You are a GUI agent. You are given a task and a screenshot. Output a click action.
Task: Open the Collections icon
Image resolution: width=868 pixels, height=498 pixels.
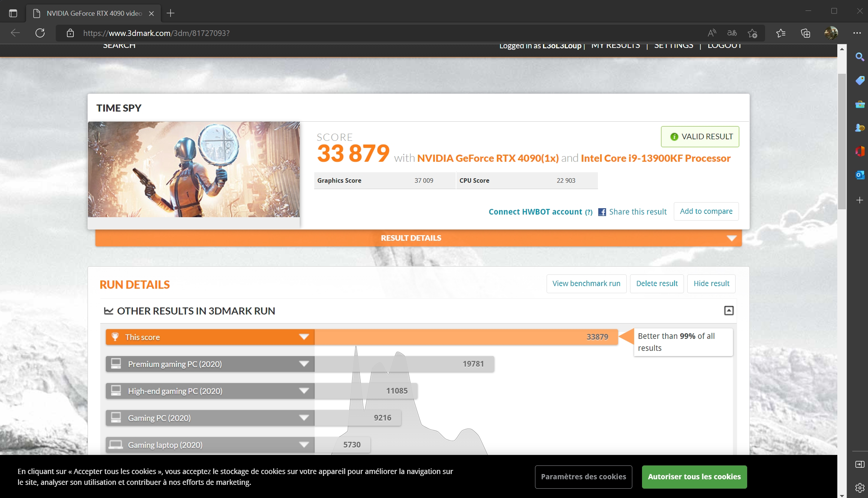[x=806, y=33]
